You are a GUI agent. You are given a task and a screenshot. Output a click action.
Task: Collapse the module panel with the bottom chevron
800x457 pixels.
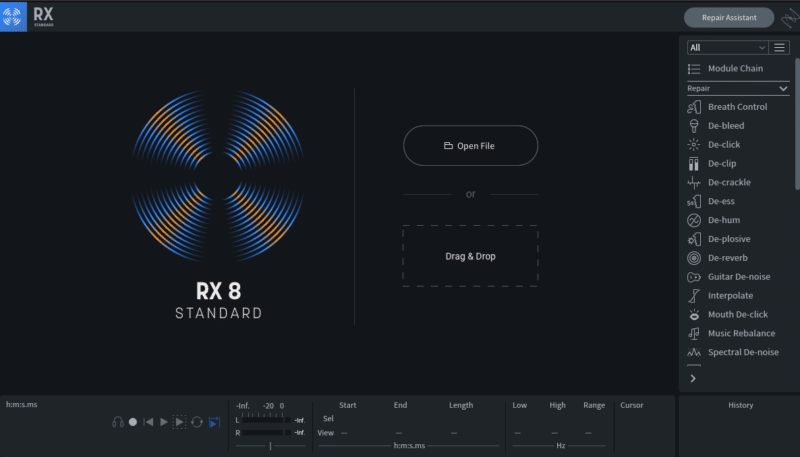tap(693, 378)
